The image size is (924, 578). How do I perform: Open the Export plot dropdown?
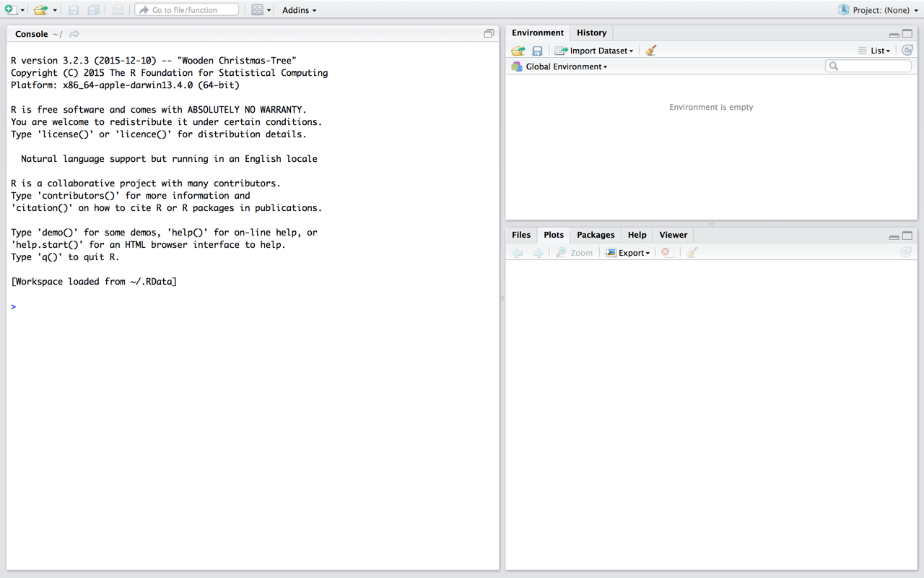pos(627,253)
